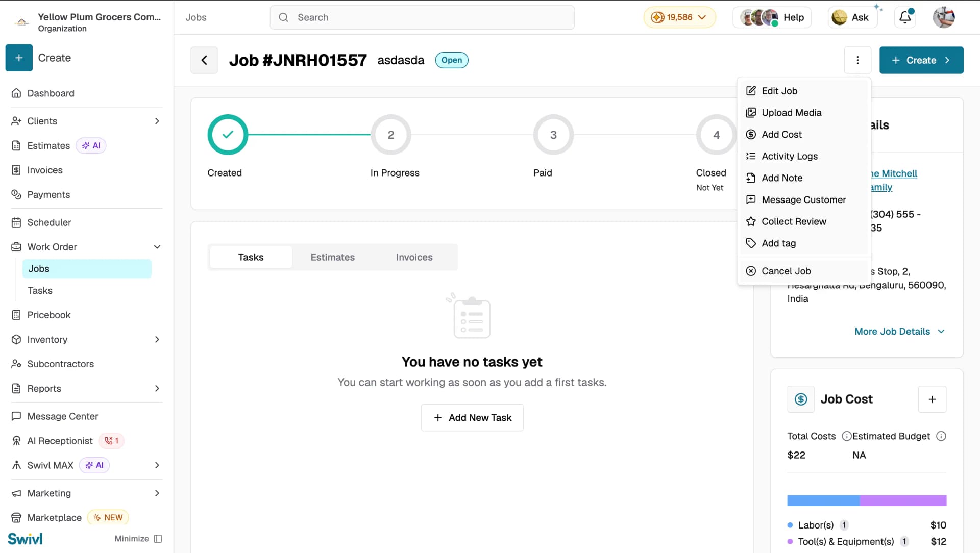The width and height of the screenshot is (980, 553).
Task: Click the info icon next to Total Costs
Action: tap(846, 436)
